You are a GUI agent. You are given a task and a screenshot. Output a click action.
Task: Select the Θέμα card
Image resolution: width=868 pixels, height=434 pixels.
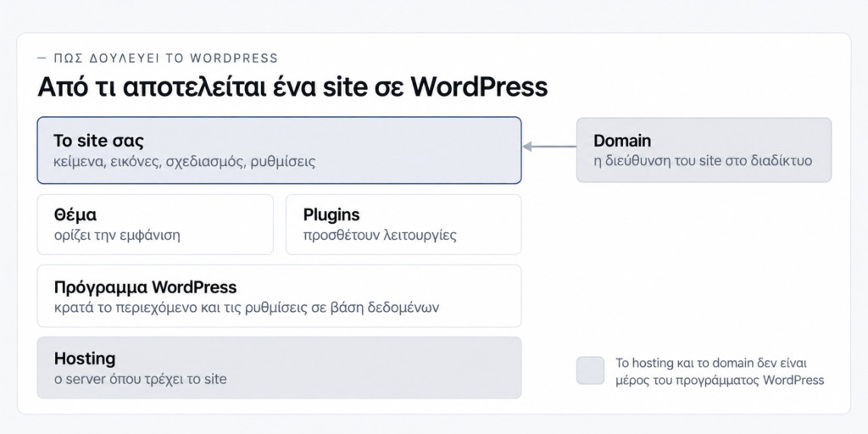coord(155,224)
